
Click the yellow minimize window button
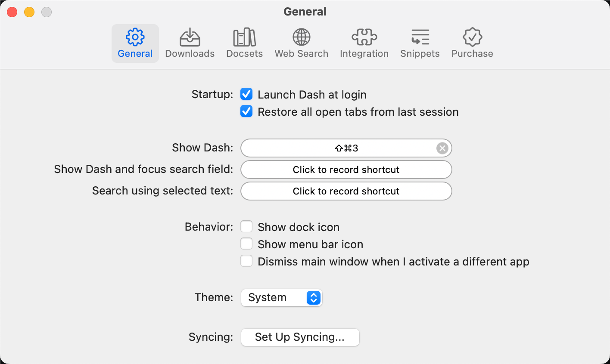tap(29, 12)
